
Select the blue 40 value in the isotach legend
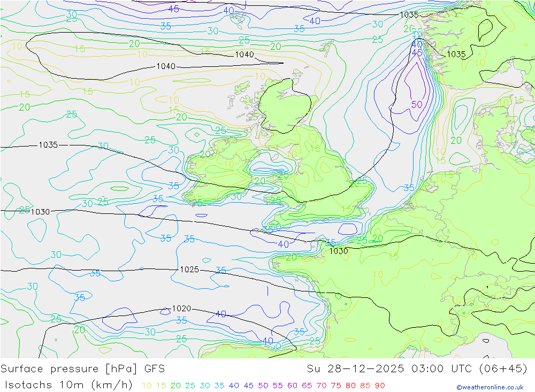coord(234,386)
